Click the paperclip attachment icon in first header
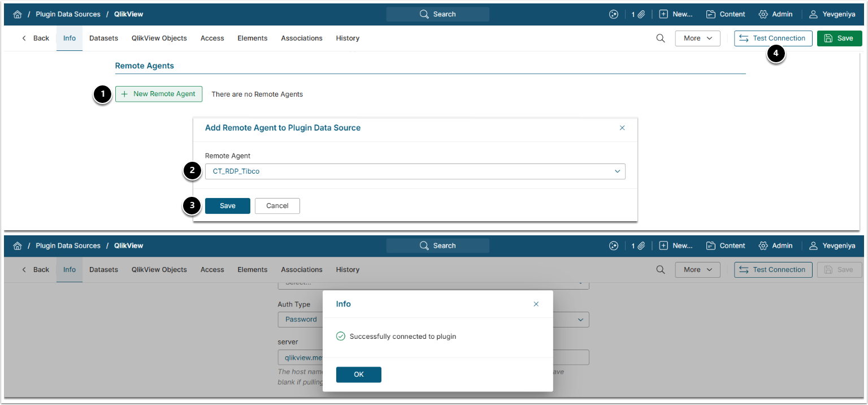The image size is (868, 405). coord(641,14)
